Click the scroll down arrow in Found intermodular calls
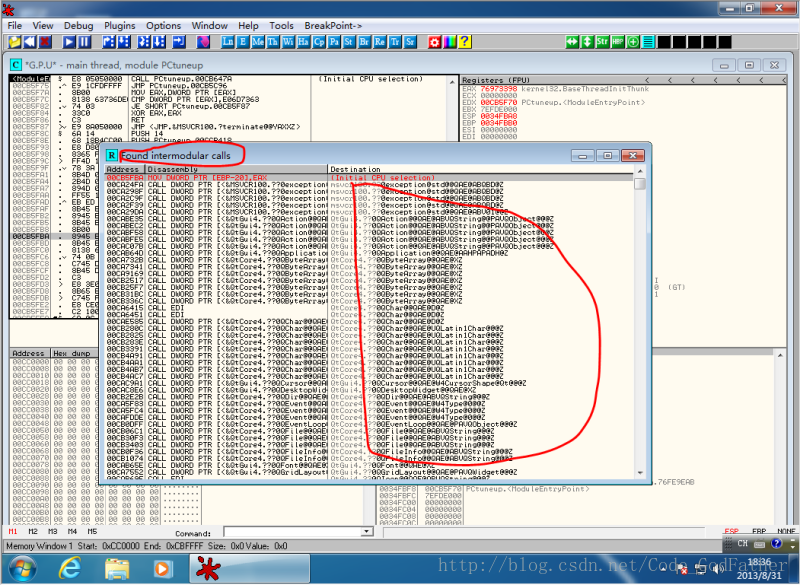Image resolution: width=800 pixels, height=585 pixels. click(640, 473)
